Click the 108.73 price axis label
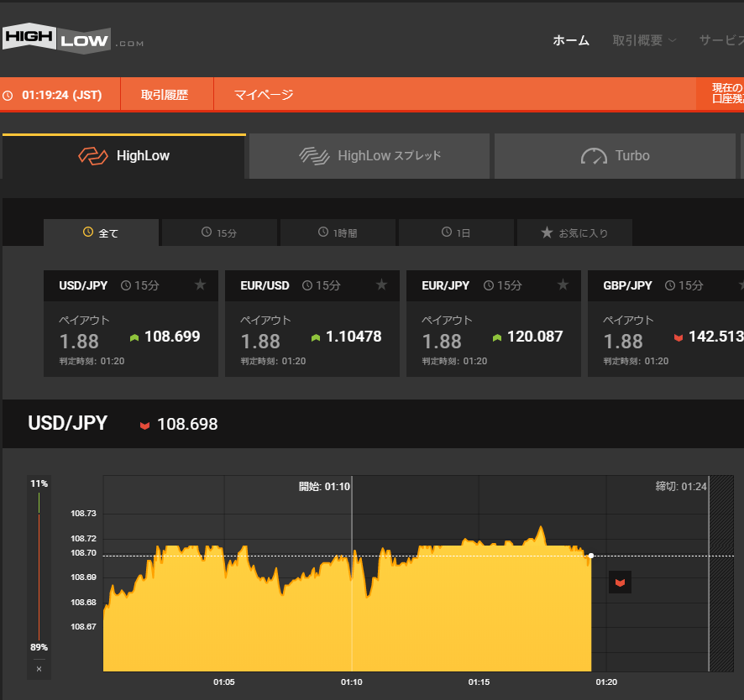 click(83, 514)
